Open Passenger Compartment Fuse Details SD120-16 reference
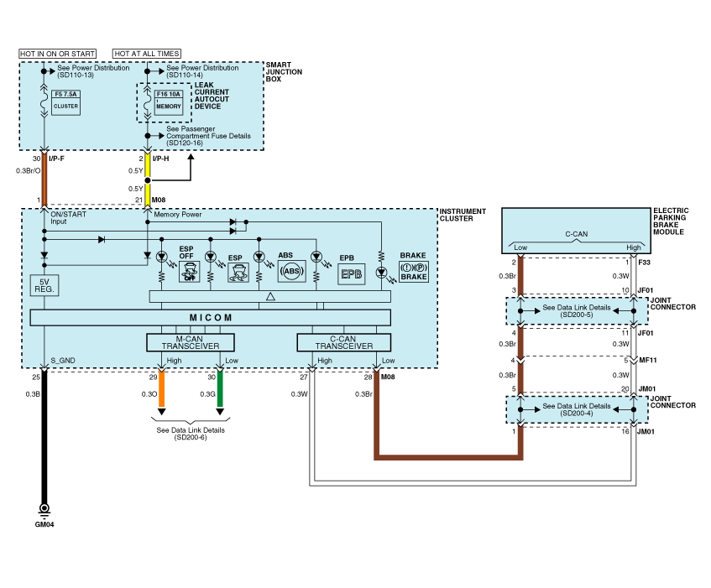Viewport: 711px width, 588px height. point(208,136)
